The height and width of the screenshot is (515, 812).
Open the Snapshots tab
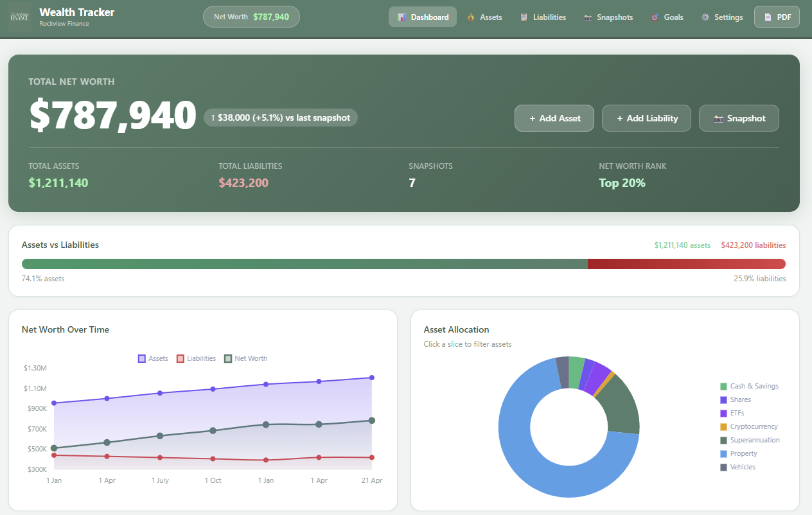tap(608, 17)
